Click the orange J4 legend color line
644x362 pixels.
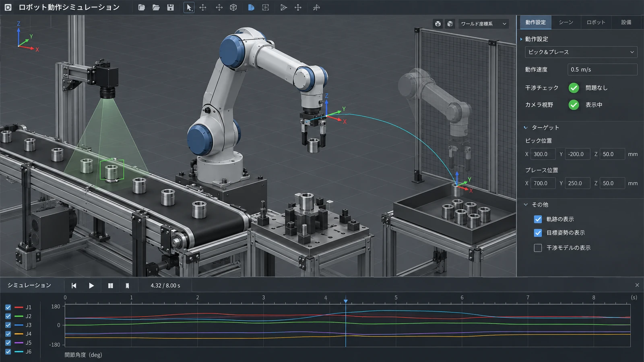[x=19, y=334]
